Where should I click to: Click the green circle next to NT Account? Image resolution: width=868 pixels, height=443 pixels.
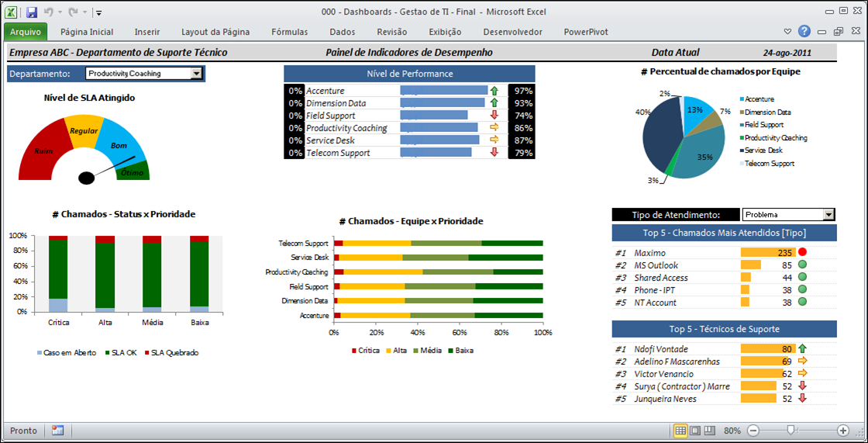point(803,302)
